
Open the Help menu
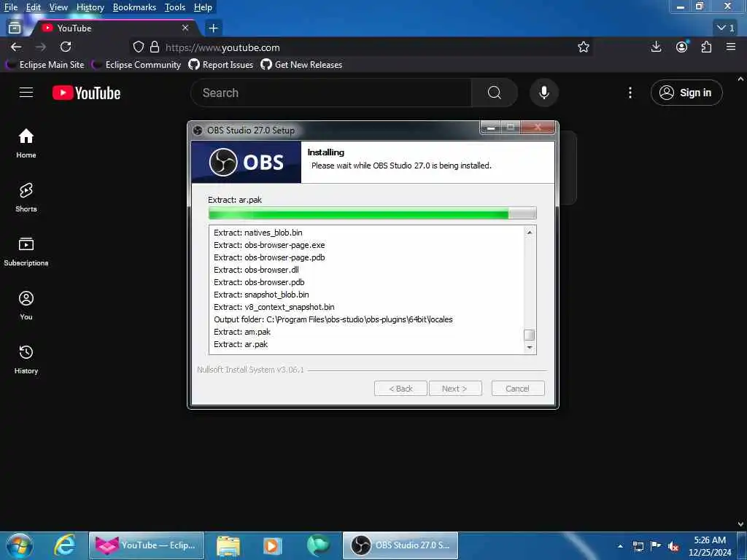[203, 7]
